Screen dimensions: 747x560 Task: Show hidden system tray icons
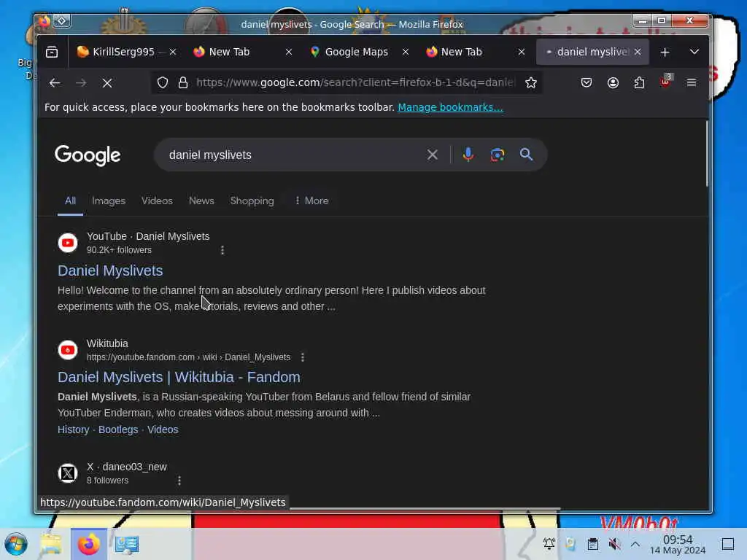point(635,544)
